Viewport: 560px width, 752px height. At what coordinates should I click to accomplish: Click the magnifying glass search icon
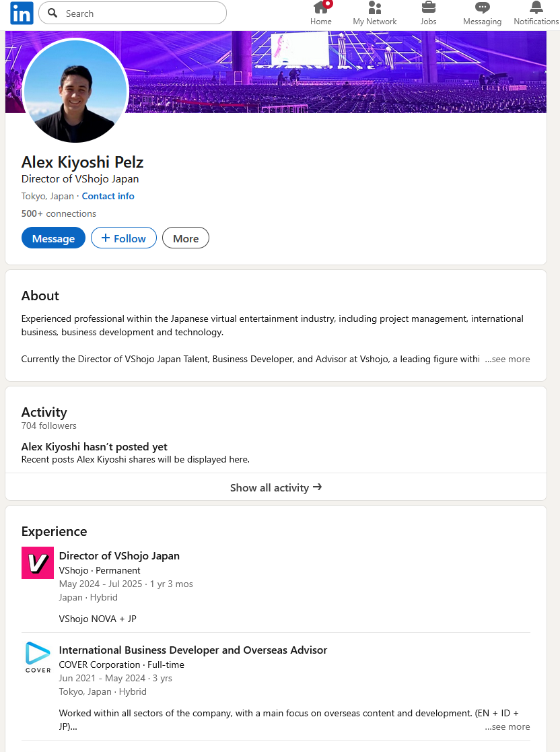click(x=53, y=13)
